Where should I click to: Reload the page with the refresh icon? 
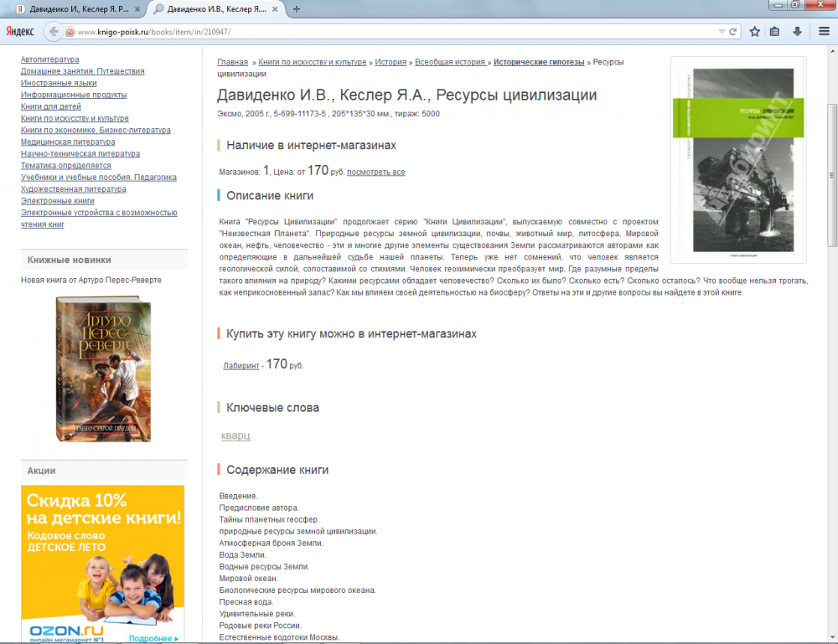(733, 32)
